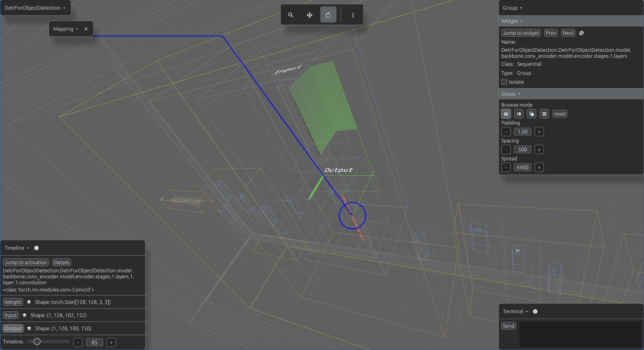
Task: Click 'Type: Group' text
Action: [516, 73]
